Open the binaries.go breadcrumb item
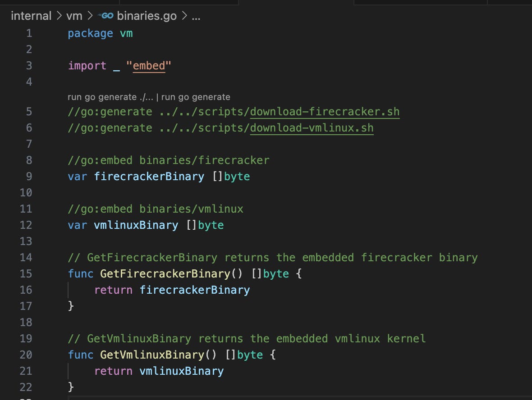Viewport: 532px width, 400px height. 147,16
